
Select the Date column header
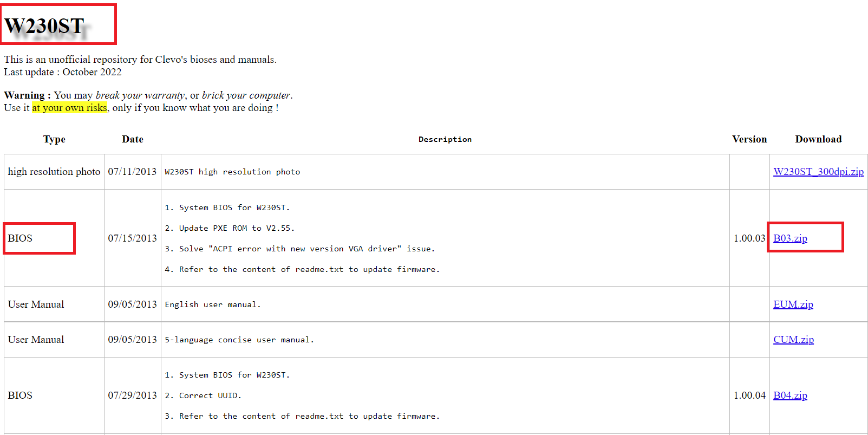tap(133, 139)
